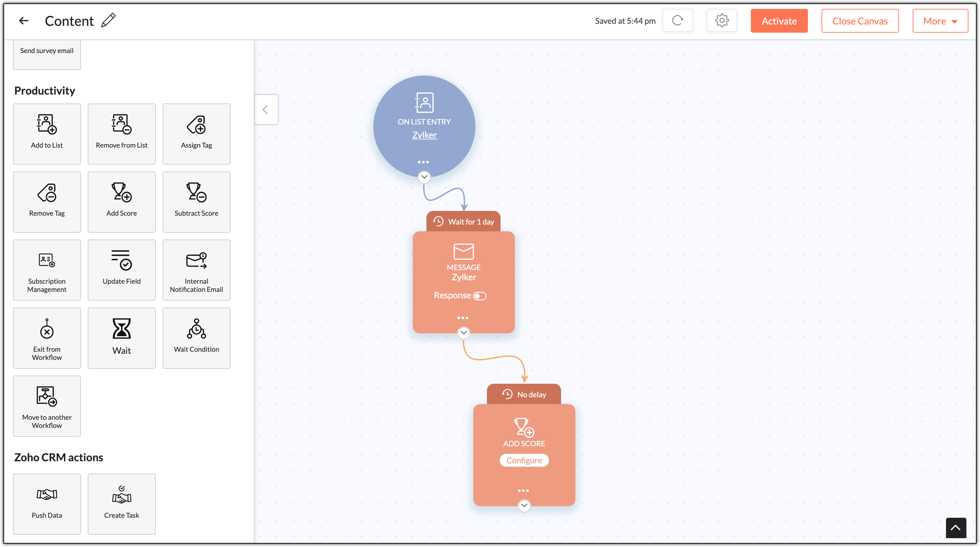
Task: Refresh the canvas with the reload icon
Action: (x=677, y=20)
